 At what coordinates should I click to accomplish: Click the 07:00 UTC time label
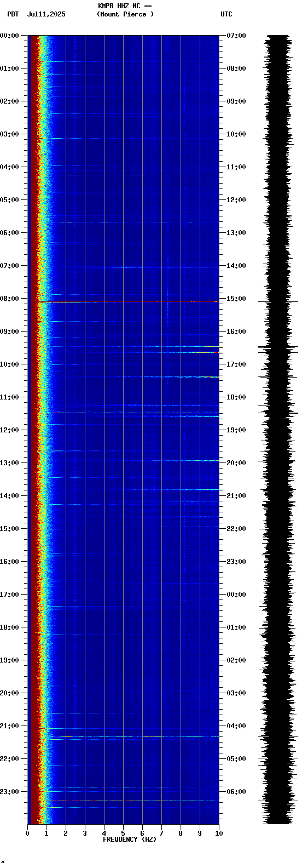click(236, 36)
